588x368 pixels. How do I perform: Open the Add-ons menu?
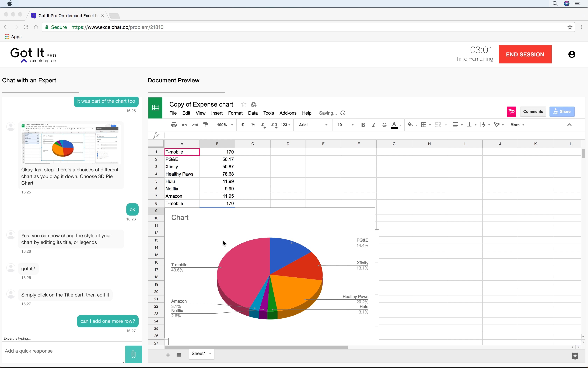click(x=288, y=113)
